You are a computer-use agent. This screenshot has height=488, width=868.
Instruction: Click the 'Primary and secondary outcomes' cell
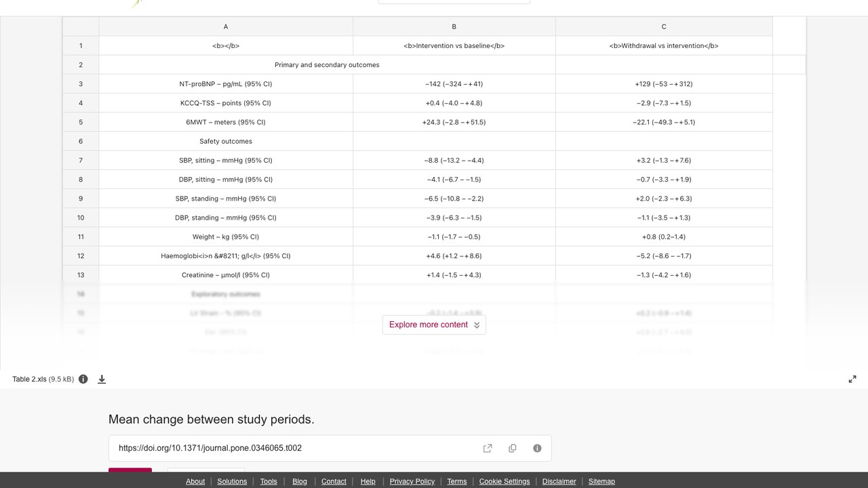[327, 65]
